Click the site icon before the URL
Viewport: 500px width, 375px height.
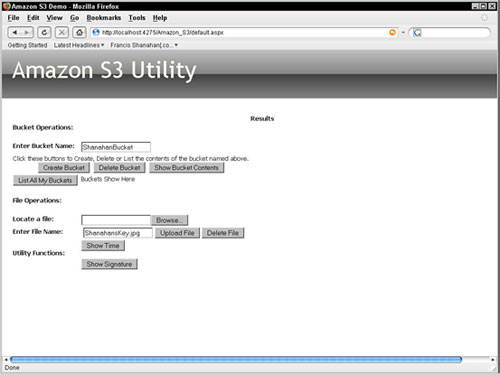(x=96, y=32)
